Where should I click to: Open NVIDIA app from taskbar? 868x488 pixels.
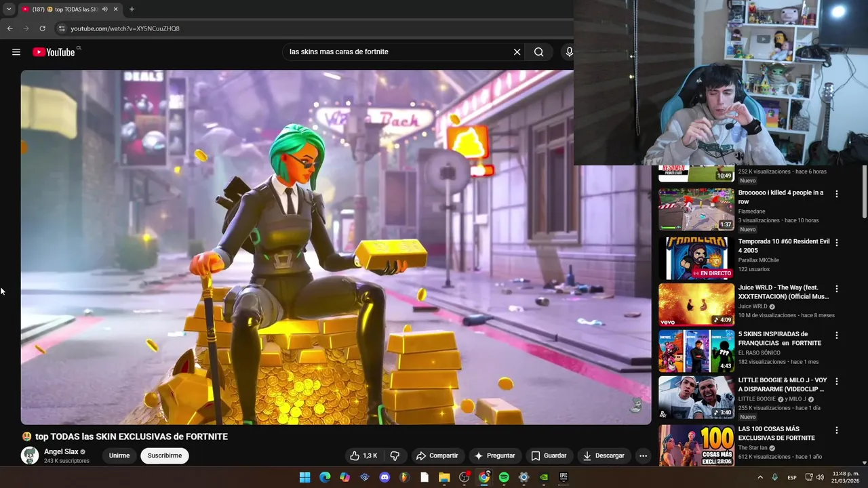543,477
